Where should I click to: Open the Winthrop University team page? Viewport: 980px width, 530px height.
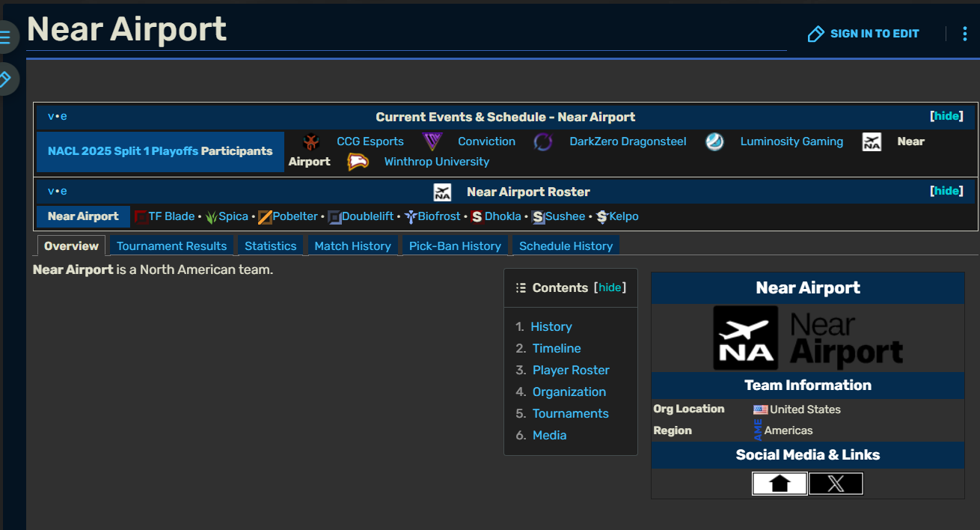coord(437,162)
